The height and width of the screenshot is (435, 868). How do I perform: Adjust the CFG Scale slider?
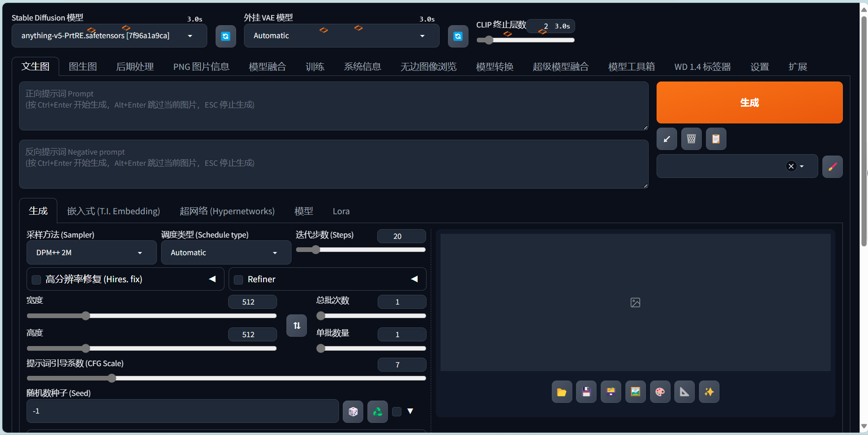pos(226,378)
